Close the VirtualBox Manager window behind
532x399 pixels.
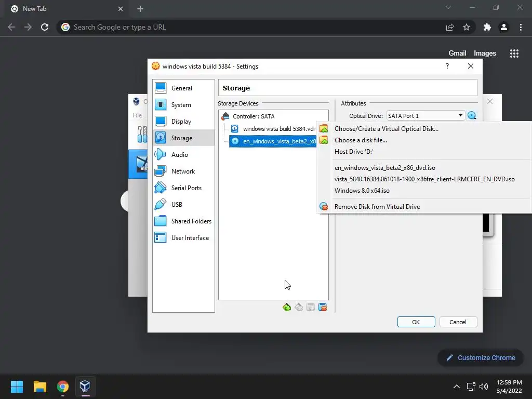pos(490,101)
